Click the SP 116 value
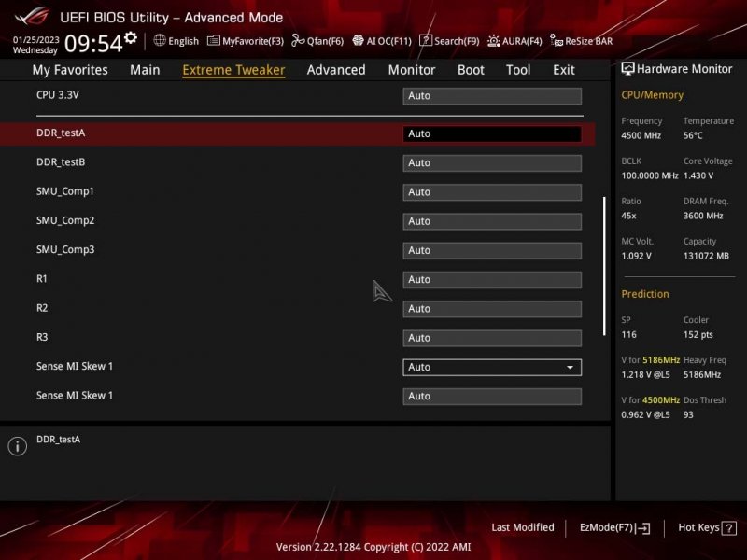This screenshot has width=747, height=560. [628, 335]
